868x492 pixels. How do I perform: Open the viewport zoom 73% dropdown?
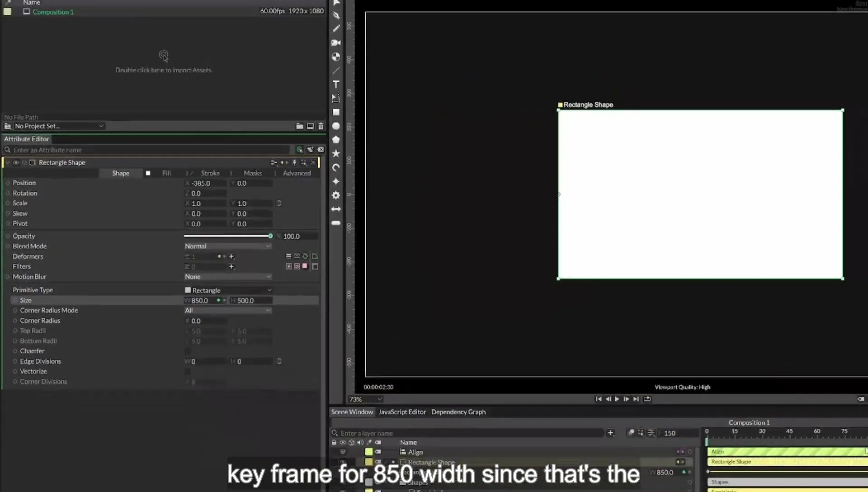(365, 399)
